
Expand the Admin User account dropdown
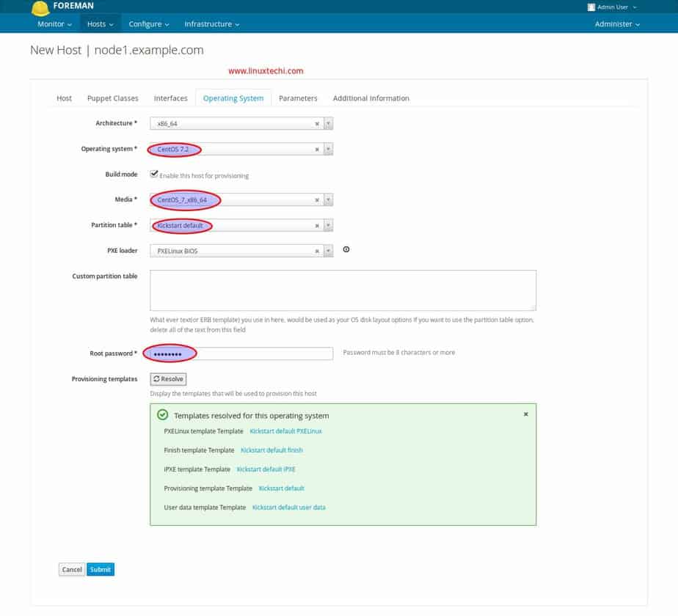(616, 7)
